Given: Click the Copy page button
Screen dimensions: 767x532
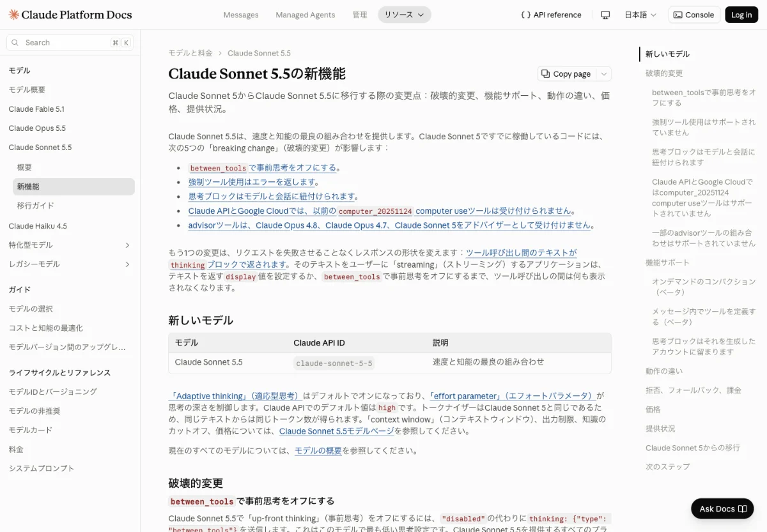Looking at the screenshot, I should click(x=566, y=74).
